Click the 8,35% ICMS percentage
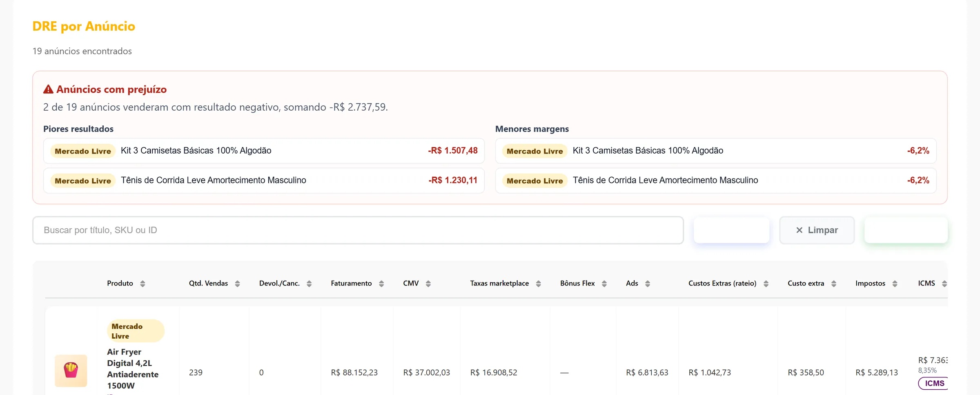 coord(927,371)
